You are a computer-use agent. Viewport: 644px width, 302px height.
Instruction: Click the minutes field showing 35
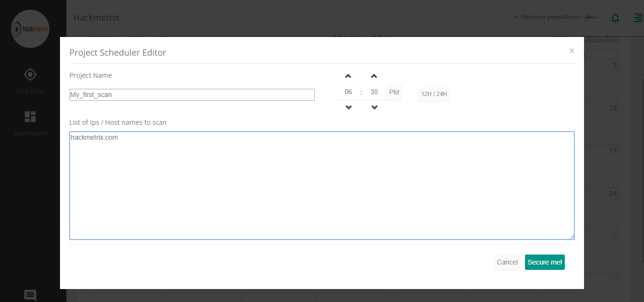coord(374,92)
